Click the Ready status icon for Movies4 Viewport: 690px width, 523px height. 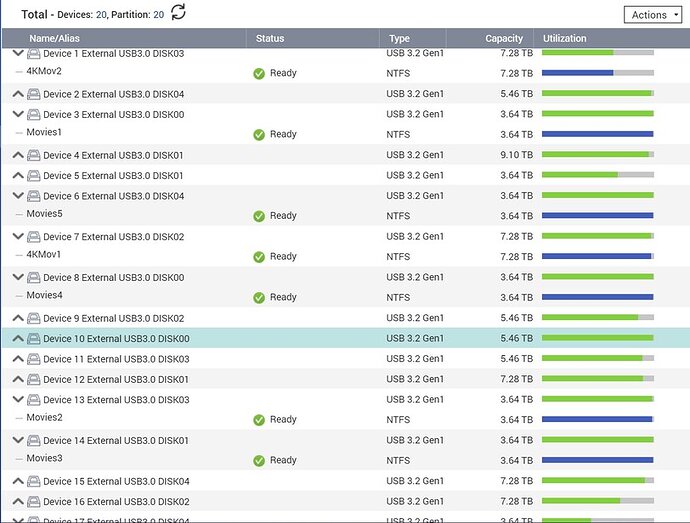[x=259, y=298]
